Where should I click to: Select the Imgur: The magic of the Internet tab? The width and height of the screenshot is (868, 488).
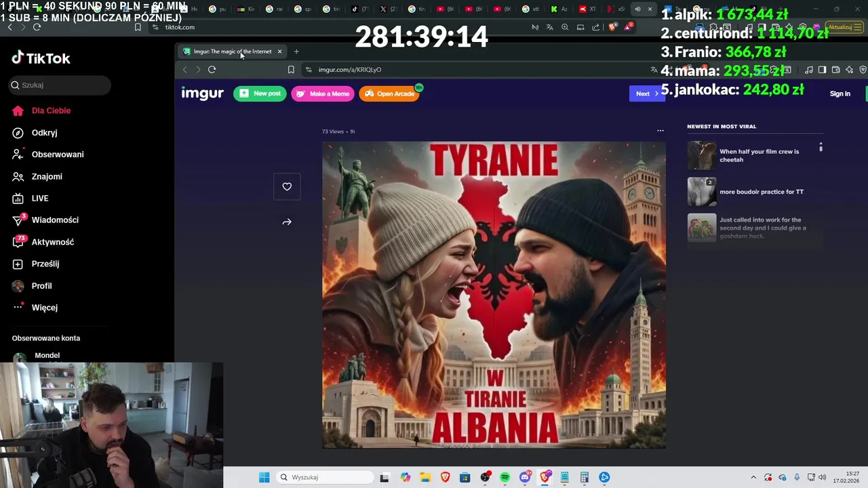pos(232,52)
